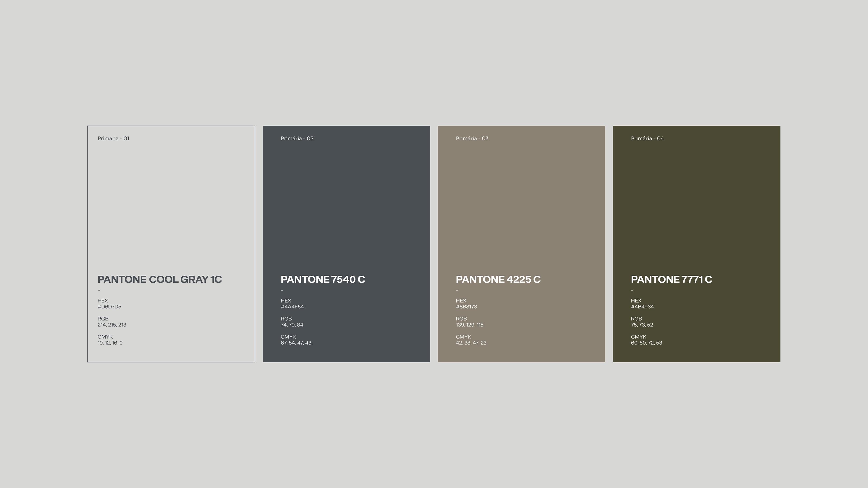Click the Primária - 04 label
The image size is (868, 488).
pyautogui.click(x=647, y=138)
